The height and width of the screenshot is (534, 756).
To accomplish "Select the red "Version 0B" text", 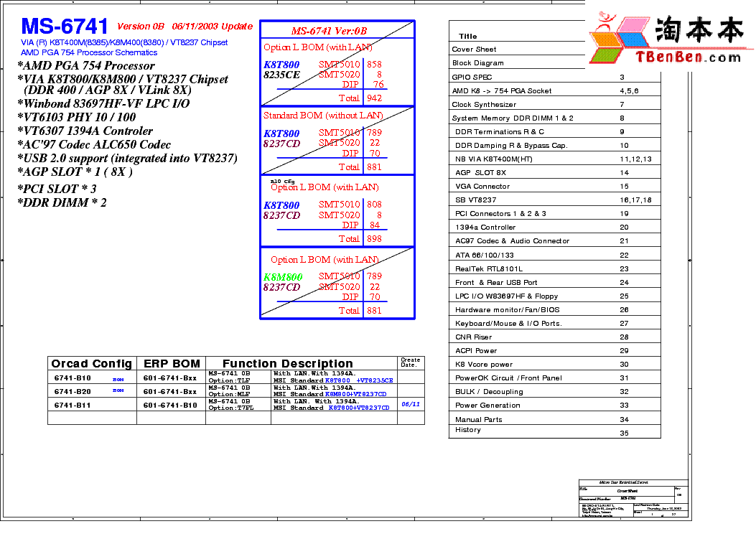I will point(140,27).
